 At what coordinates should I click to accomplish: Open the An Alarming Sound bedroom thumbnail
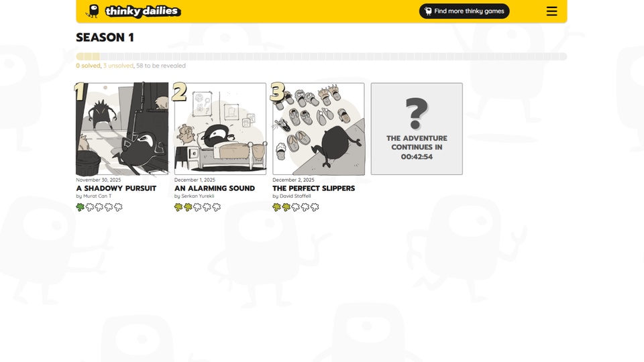coord(220,129)
